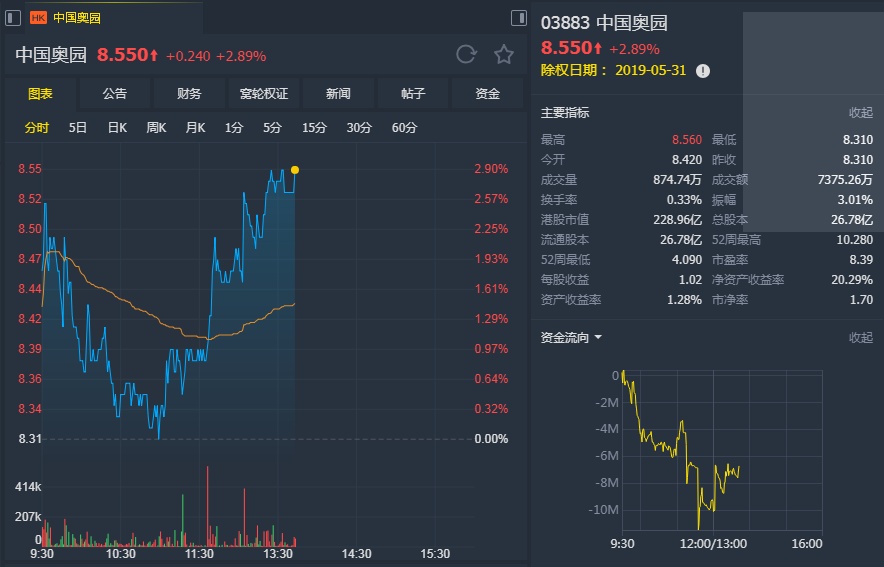Click the 11:30 marker on time axis

(x=199, y=553)
